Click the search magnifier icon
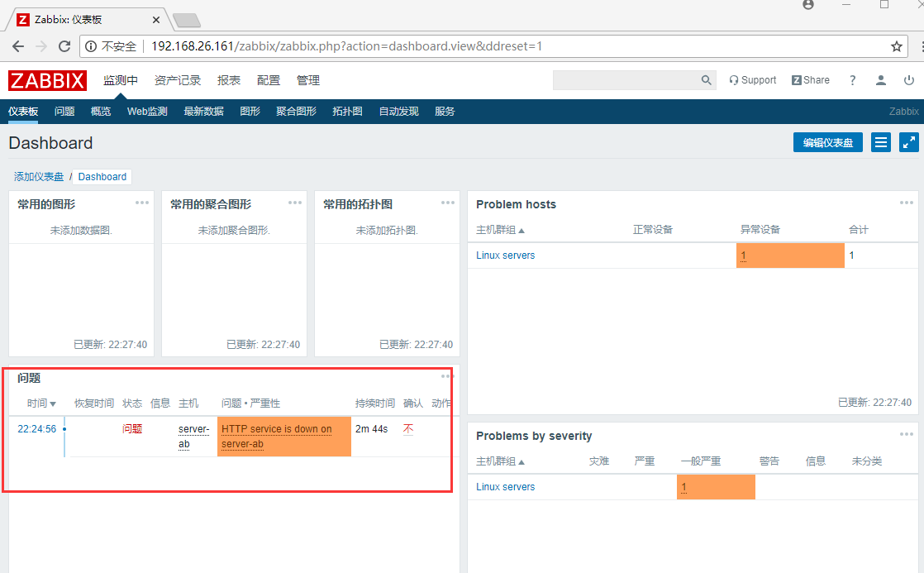The height and width of the screenshot is (573, 924). [x=706, y=79]
